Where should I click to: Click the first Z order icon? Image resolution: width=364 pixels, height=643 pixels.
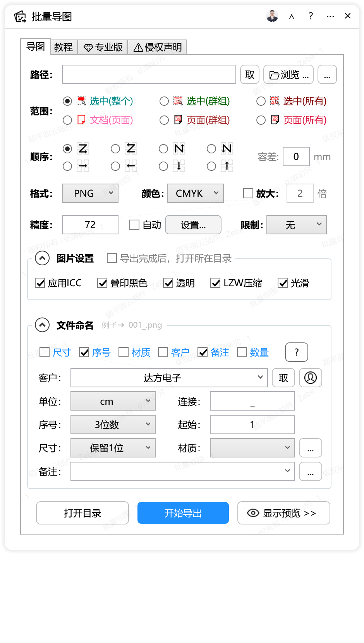[x=83, y=148]
